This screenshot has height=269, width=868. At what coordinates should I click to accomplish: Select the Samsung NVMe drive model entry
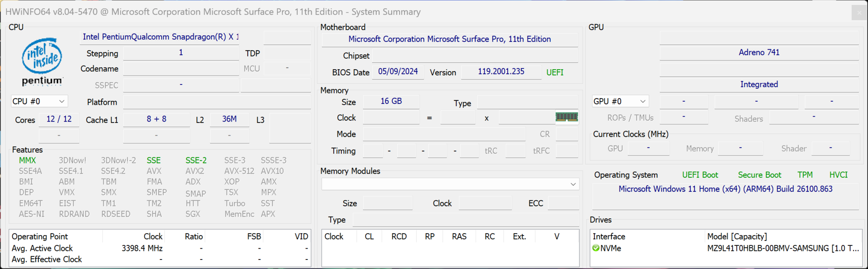click(782, 248)
